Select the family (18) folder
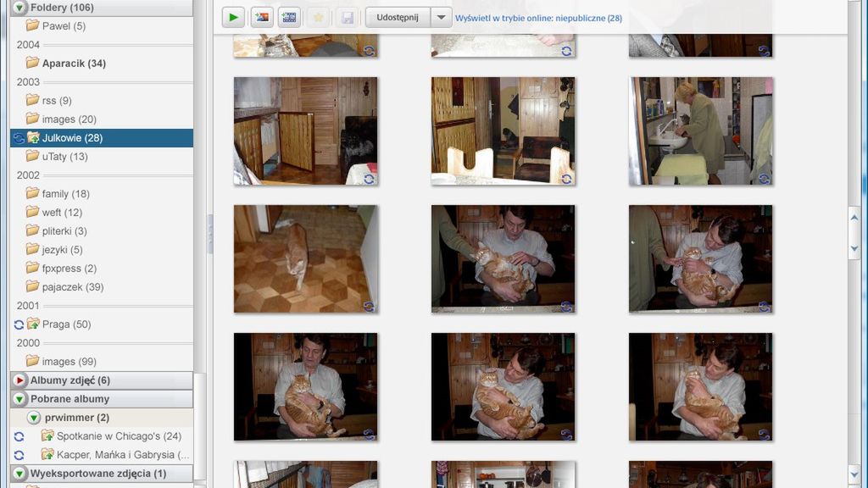The image size is (868, 488). pos(58,193)
